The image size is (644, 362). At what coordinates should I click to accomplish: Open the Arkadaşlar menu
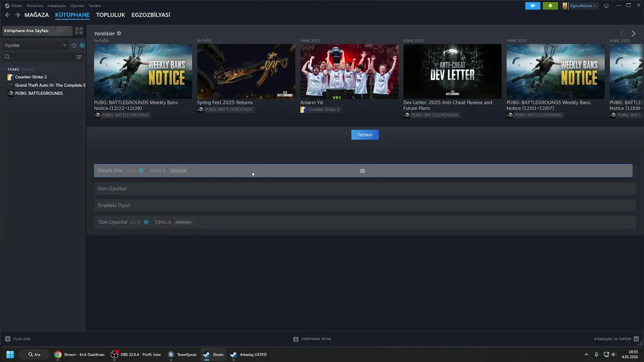point(57,6)
